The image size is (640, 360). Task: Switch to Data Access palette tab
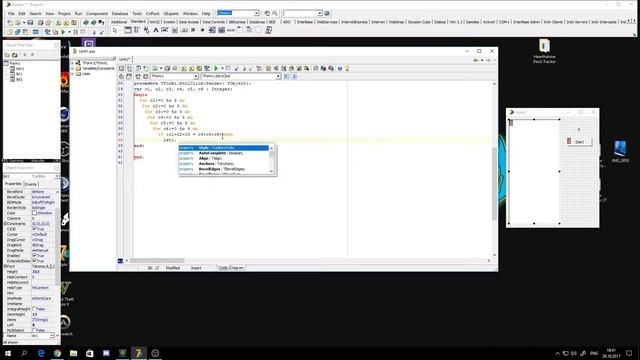[189, 22]
